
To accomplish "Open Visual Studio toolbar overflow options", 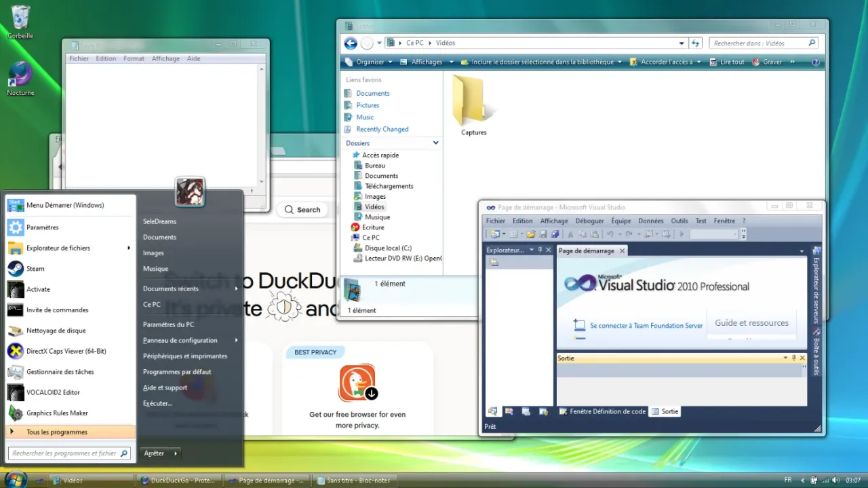I will pos(744,234).
